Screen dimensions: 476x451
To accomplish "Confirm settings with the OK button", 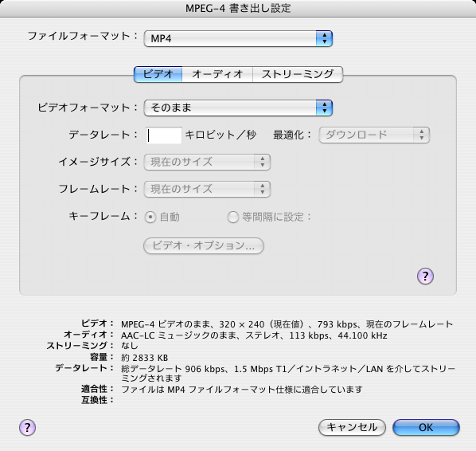I will click(426, 427).
